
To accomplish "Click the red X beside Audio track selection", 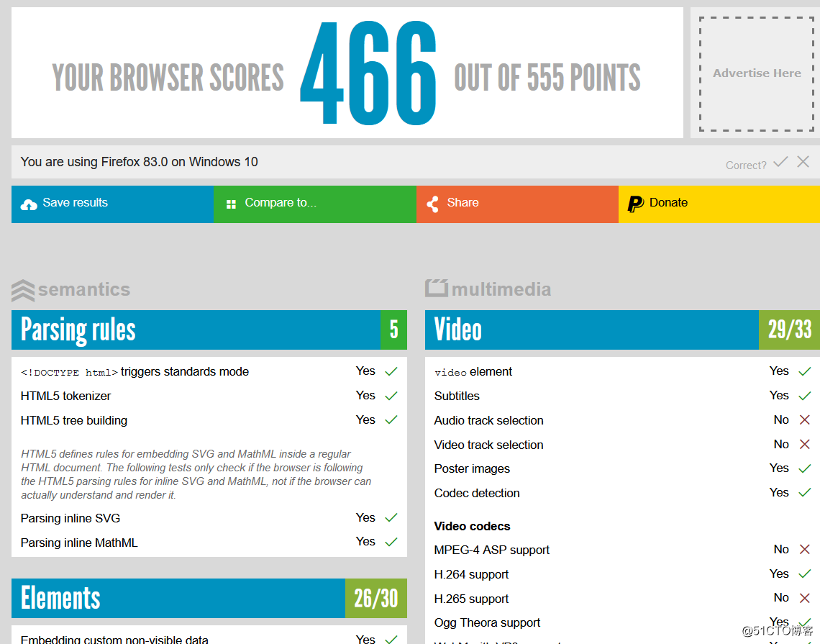I will [x=805, y=419].
